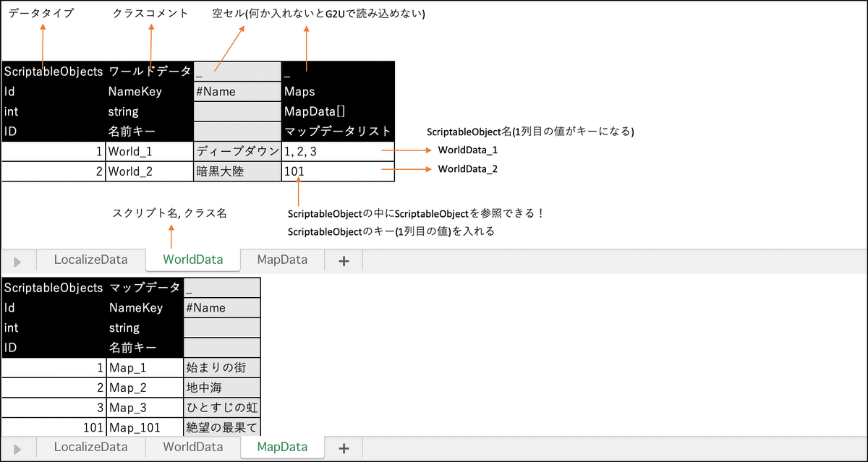Select the Id value 3 in the Map_3 row
This screenshot has height=462, width=868.
pos(54,408)
